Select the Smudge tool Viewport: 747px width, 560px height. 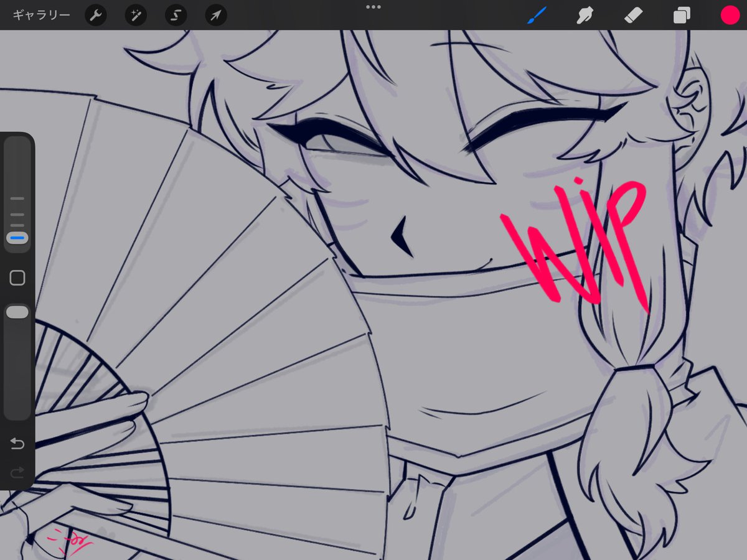[584, 16]
